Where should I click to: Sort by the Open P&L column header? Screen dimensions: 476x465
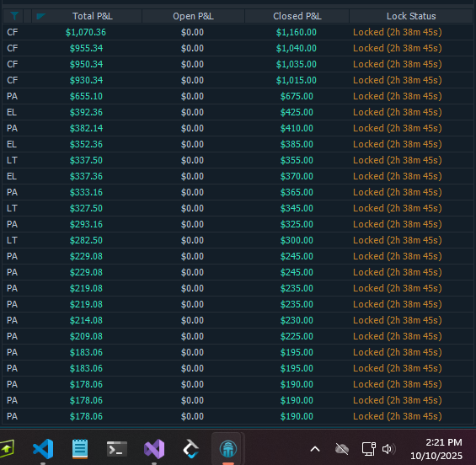(193, 16)
